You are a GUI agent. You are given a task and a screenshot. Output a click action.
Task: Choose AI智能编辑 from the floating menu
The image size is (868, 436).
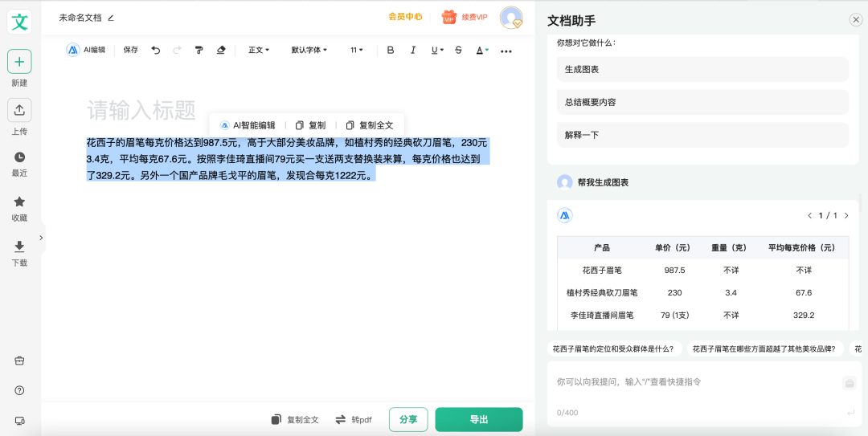(x=248, y=125)
